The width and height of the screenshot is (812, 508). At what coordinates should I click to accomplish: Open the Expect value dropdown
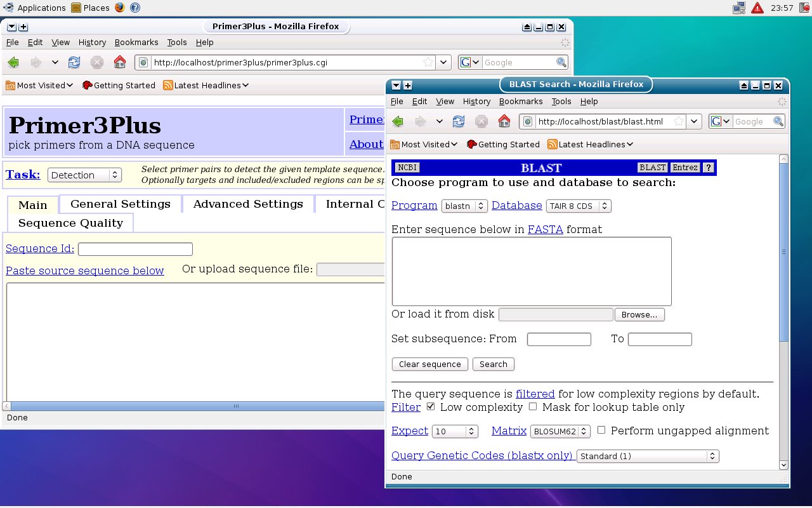point(455,431)
